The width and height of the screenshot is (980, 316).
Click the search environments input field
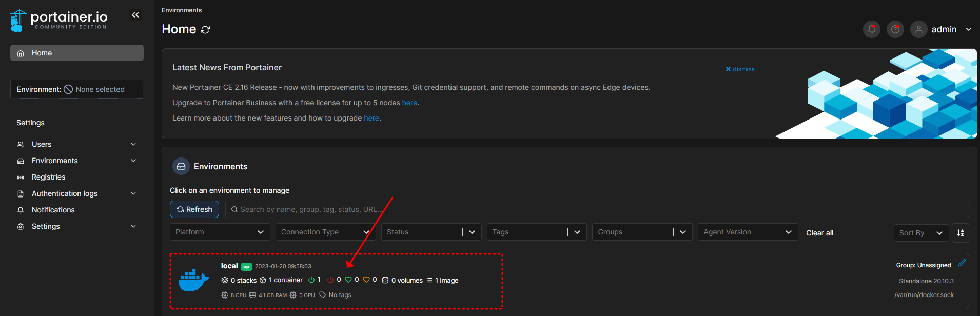tap(597, 209)
